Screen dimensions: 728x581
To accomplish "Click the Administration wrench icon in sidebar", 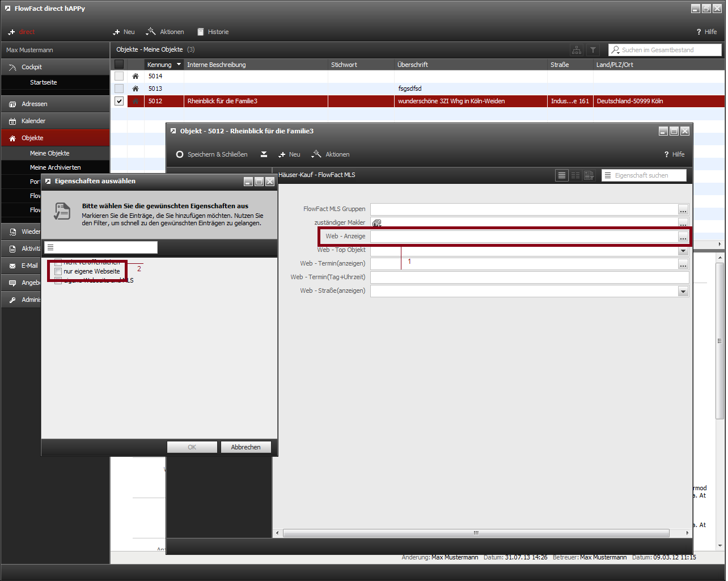I will [x=12, y=300].
